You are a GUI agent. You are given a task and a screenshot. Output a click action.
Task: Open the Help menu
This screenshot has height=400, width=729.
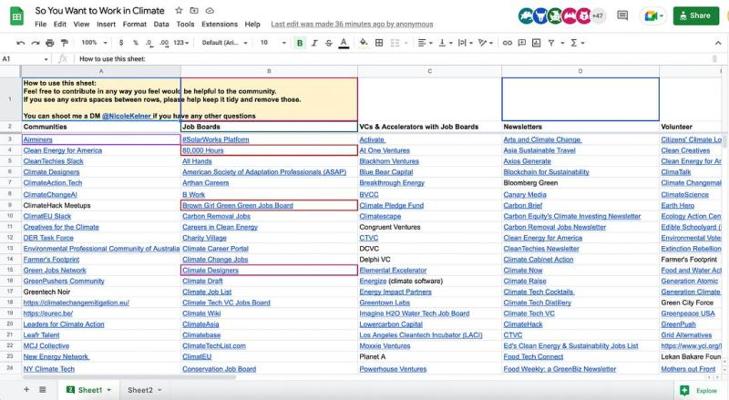click(x=252, y=24)
